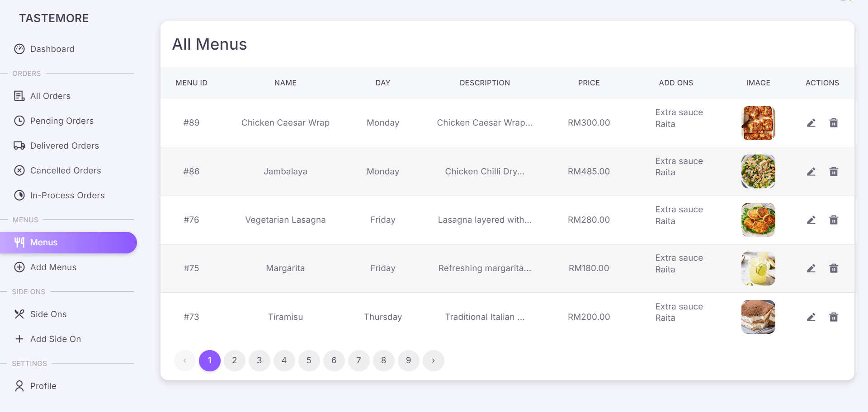Delete the Margarita menu item

coord(834,268)
